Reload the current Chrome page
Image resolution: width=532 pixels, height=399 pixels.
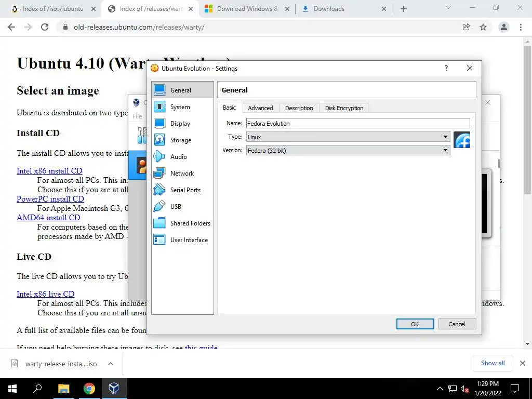[45, 27]
